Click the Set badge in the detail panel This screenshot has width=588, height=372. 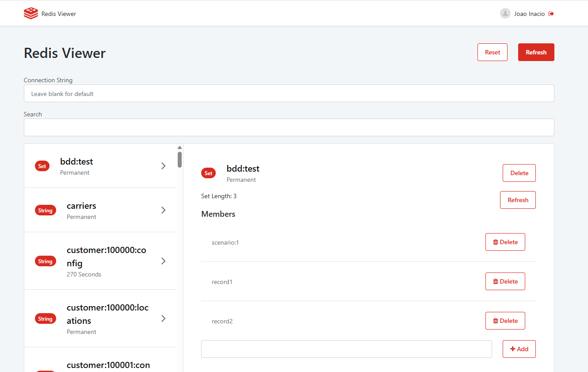pos(208,173)
